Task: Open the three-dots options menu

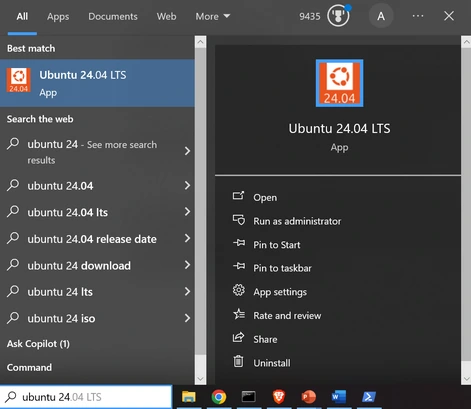Action: click(418, 16)
